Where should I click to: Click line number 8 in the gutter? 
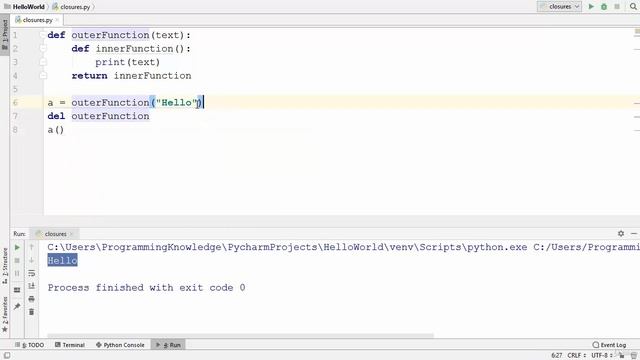(x=15, y=130)
